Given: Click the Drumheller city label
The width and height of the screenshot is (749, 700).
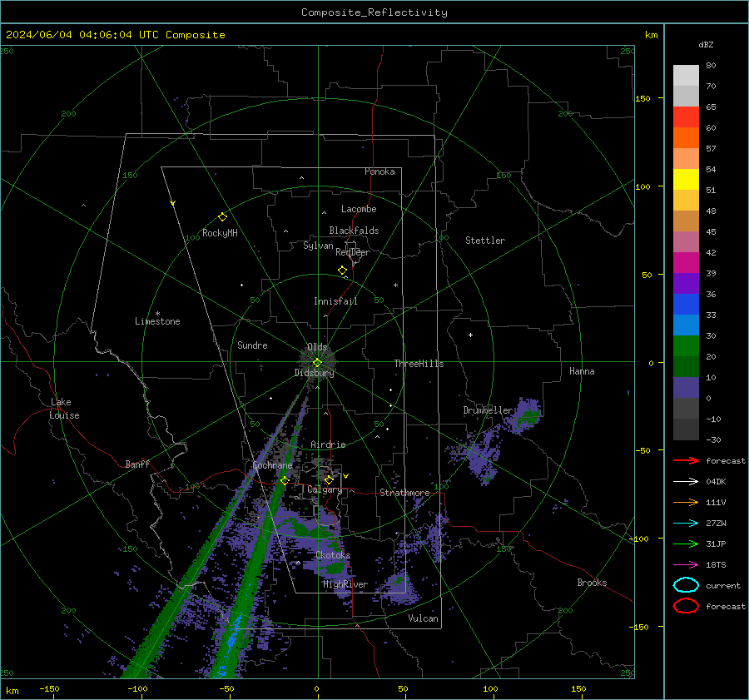Looking at the screenshot, I should tap(488, 410).
